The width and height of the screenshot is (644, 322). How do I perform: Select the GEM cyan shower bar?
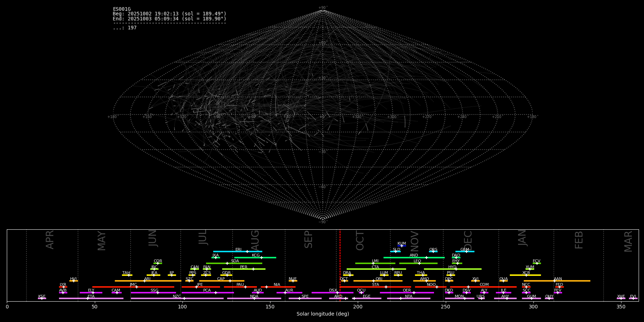pyautogui.click(x=465, y=252)
